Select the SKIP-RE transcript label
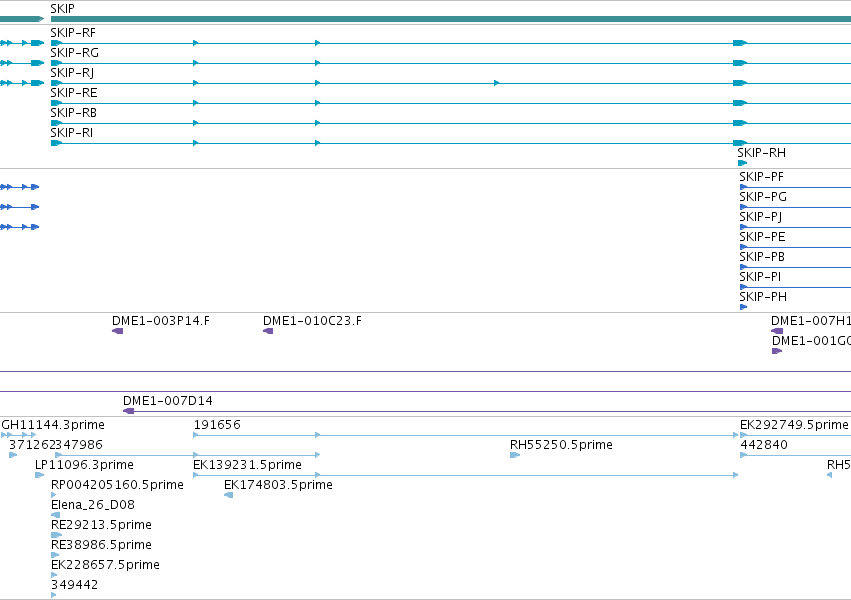This screenshot has width=851, height=600. coord(74,93)
